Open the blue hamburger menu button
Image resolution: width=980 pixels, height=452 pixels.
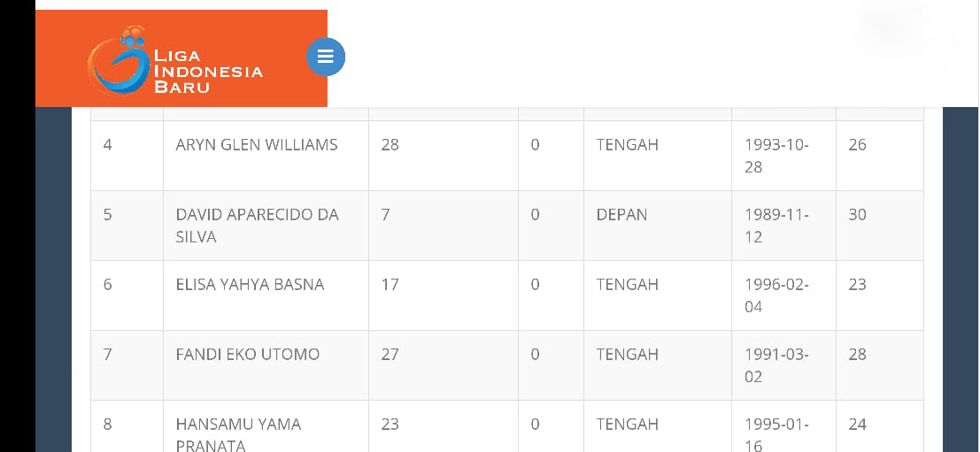click(x=326, y=57)
